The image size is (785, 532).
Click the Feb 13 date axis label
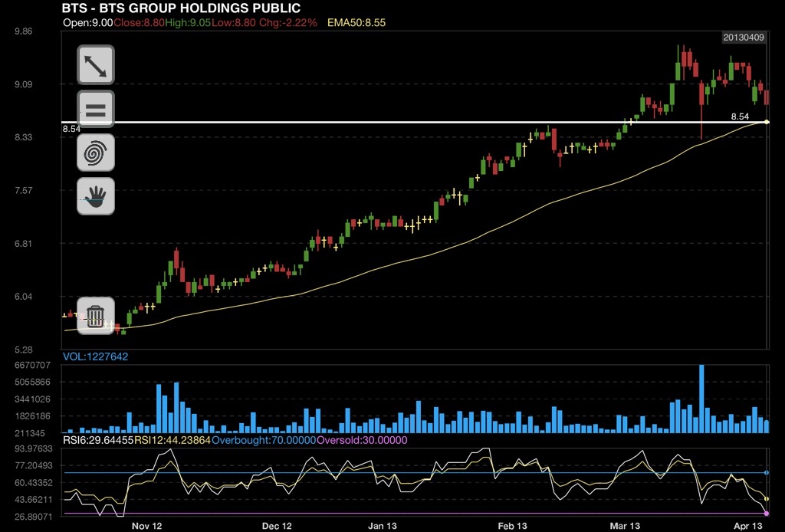pos(513,526)
